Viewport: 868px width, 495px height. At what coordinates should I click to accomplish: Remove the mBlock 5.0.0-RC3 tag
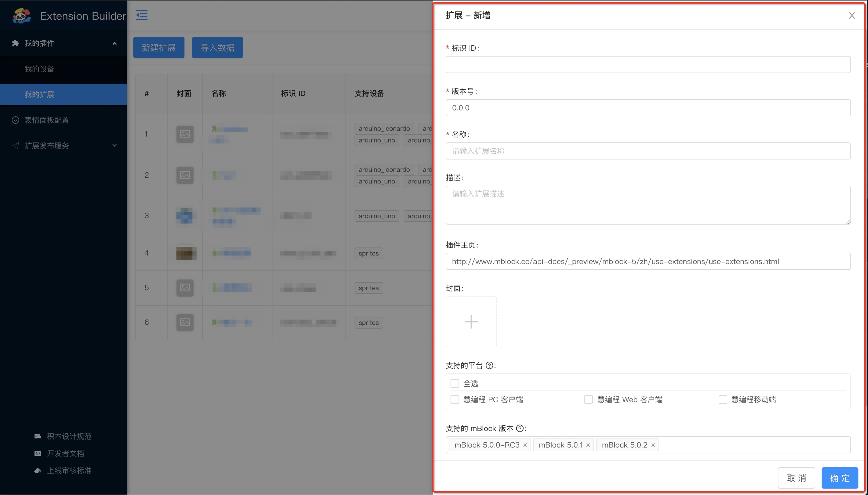525,445
